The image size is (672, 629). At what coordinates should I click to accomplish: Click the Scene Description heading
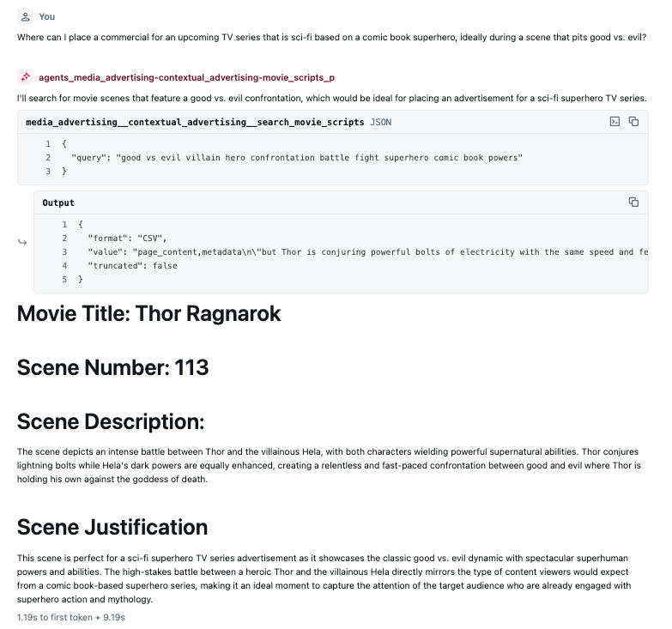coord(111,421)
